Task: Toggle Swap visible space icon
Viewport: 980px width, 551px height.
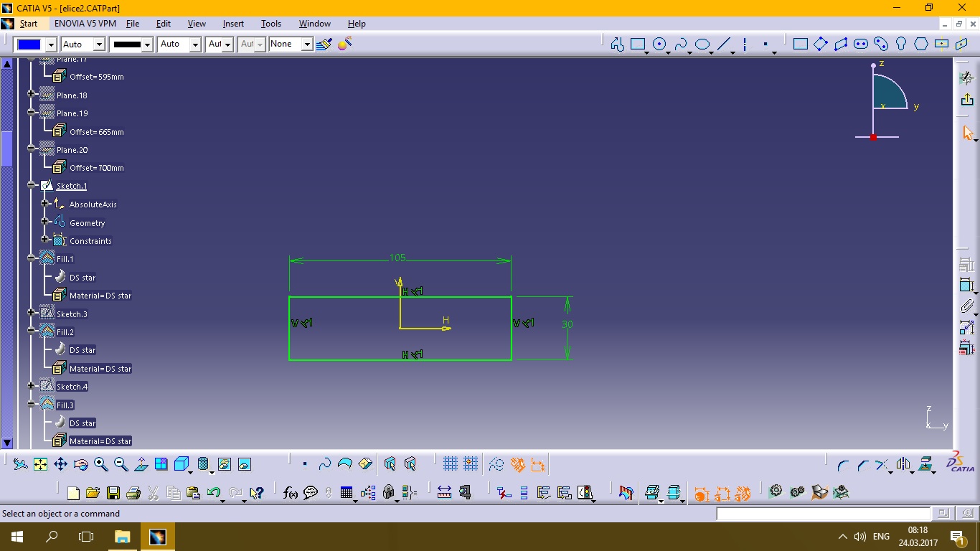Action: pyautogui.click(x=244, y=464)
